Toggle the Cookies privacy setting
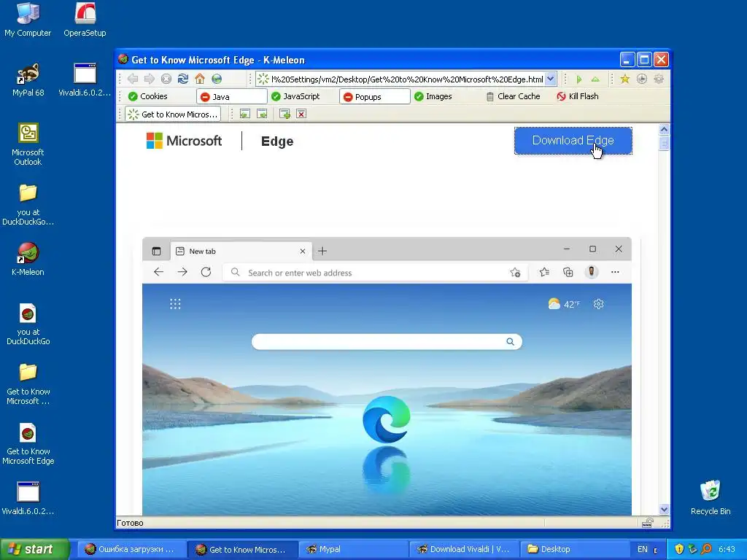 pyautogui.click(x=147, y=96)
